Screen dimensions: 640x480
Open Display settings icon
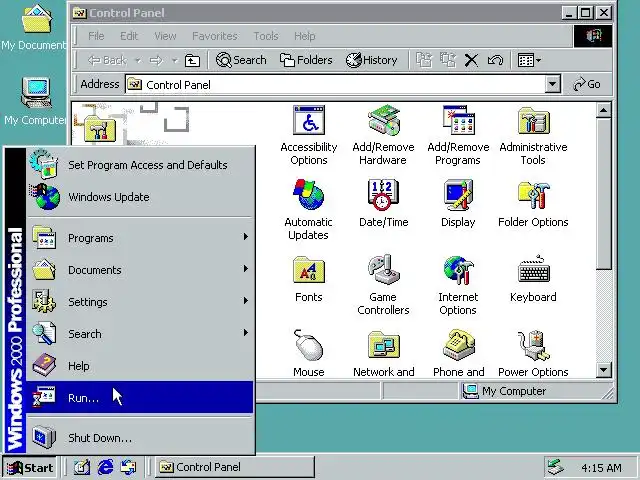coord(458,203)
